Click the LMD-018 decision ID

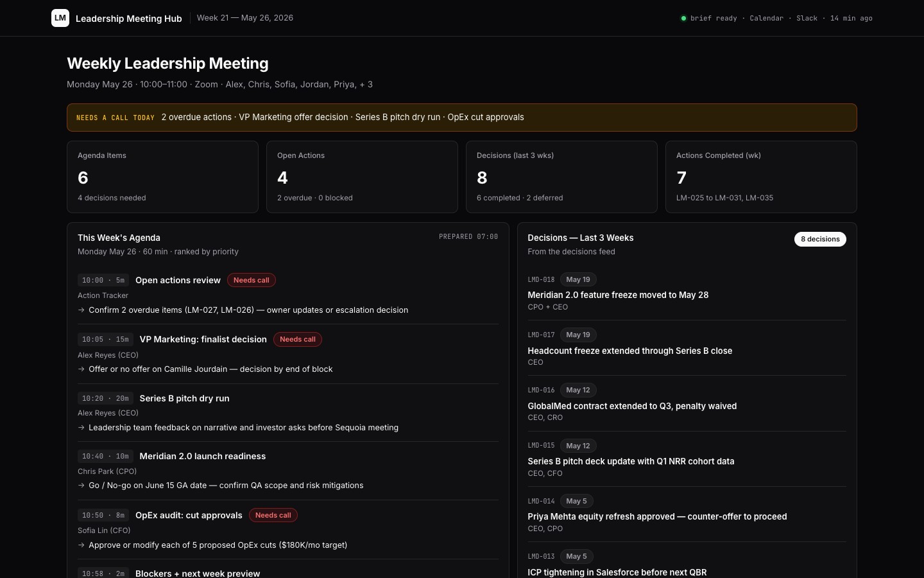click(x=541, y=280)
